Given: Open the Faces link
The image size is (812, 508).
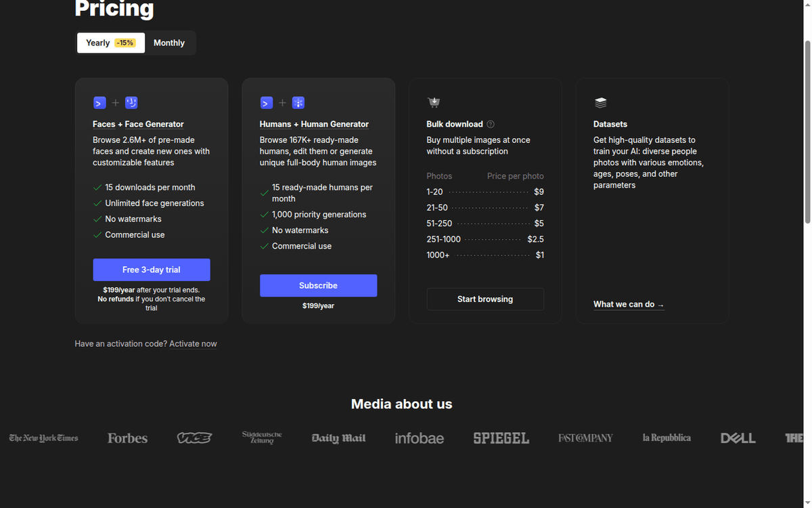Looking at the screenshot, I should click(x=104, y=124).
